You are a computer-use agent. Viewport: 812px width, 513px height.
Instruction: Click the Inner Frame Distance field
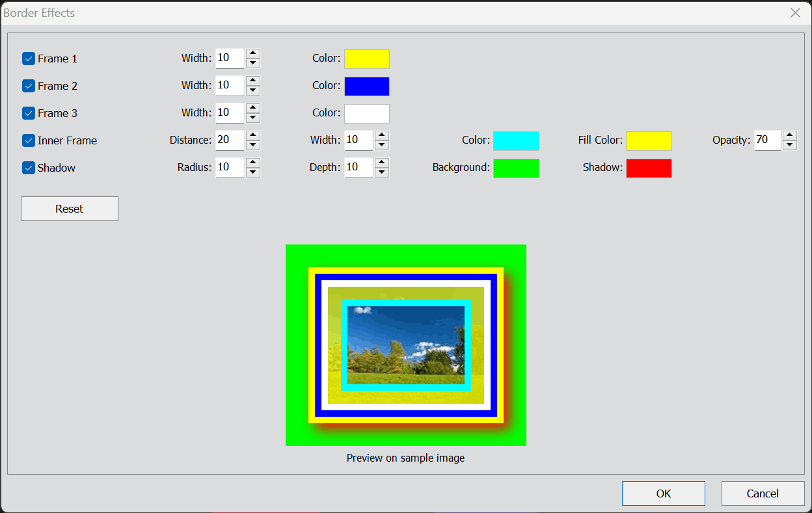pyautogui.click(x=230, y=140)
